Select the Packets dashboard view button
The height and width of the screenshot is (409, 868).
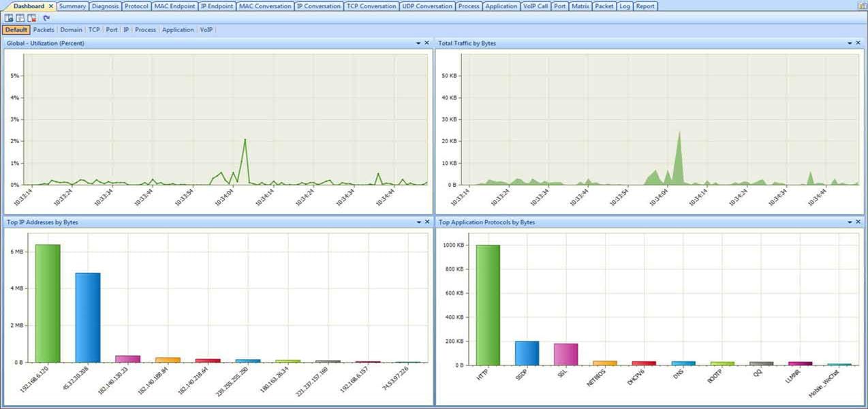[44, 30]
